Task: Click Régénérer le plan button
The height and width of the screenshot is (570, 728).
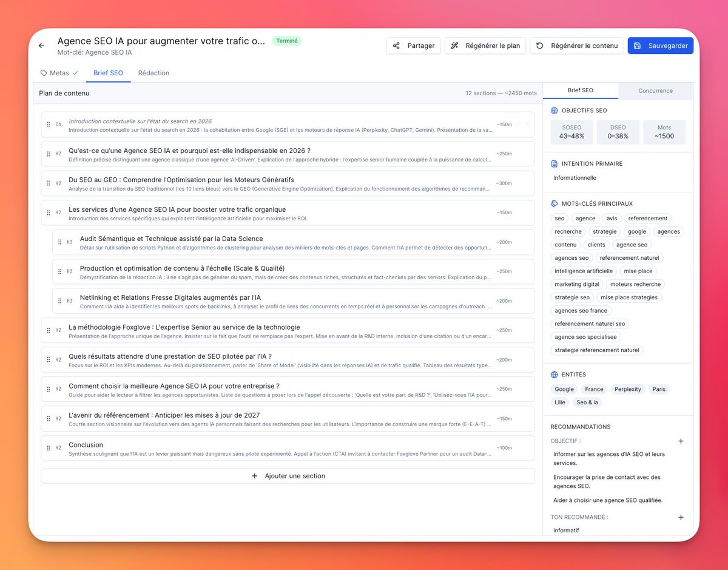Action: (485, 46)
